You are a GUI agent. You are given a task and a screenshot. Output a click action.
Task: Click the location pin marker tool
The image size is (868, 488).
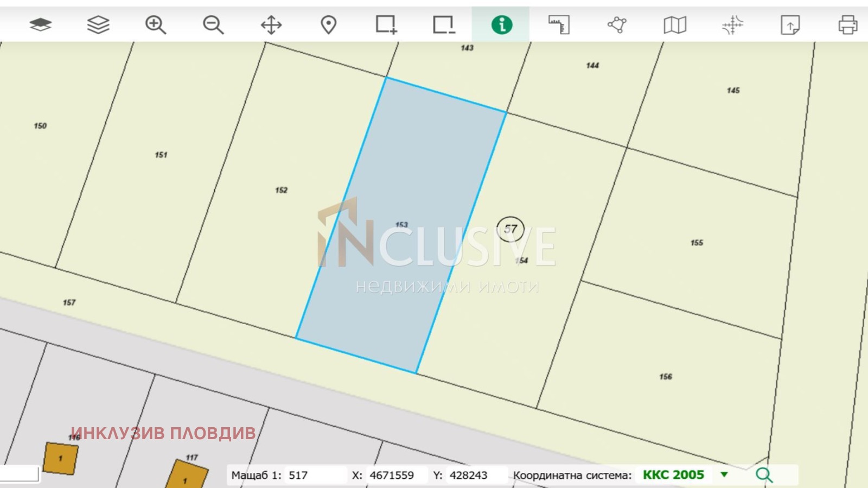[328, 24]
